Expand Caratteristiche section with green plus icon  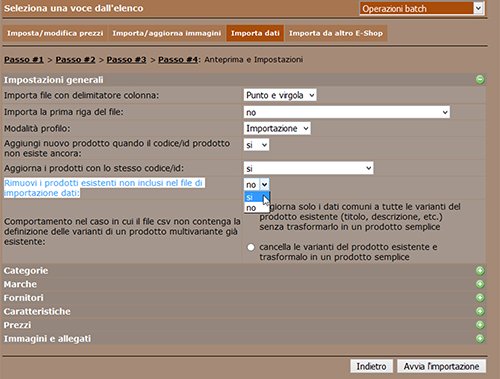(x=480, y=311)
